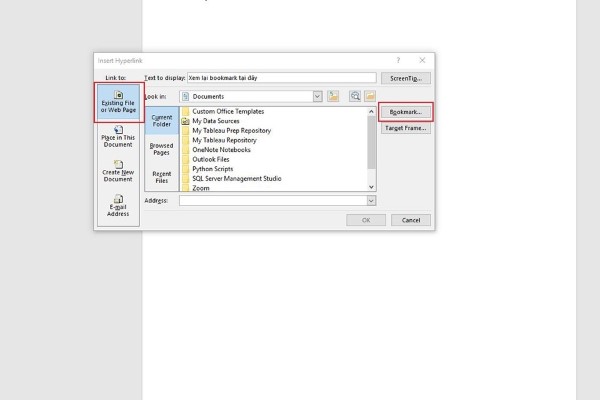This screenshot has height=400, width=600.
Task: Click the Target Frame button
Action: pyautogui.click(x=406, y=128)
